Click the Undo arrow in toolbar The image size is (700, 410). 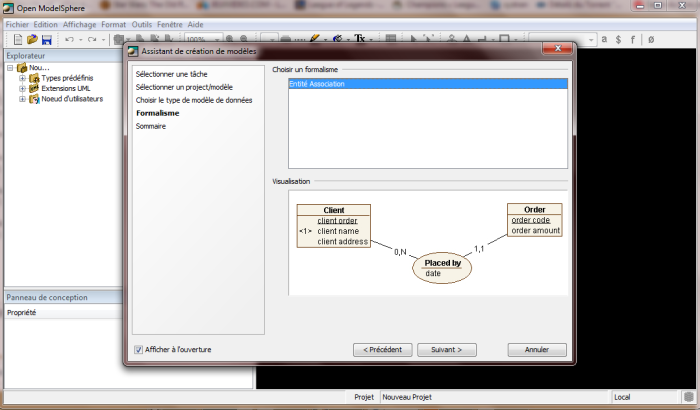click(x=69, y=39)
